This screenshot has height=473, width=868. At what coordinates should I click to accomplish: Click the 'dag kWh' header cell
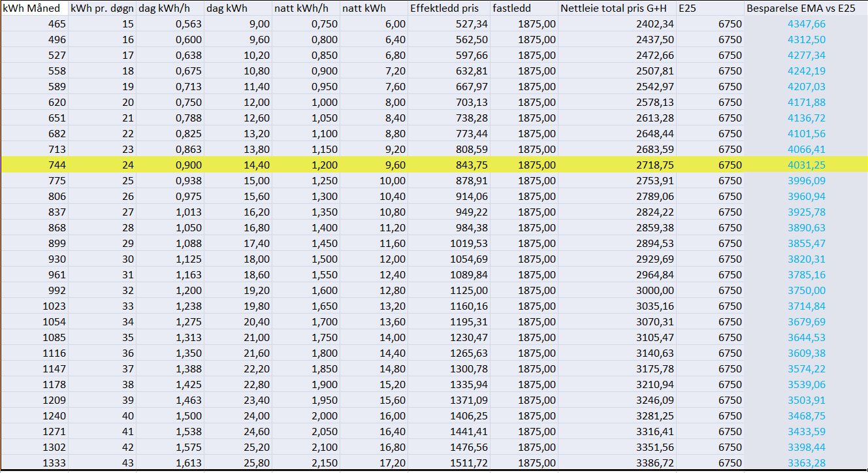(238, 8)
